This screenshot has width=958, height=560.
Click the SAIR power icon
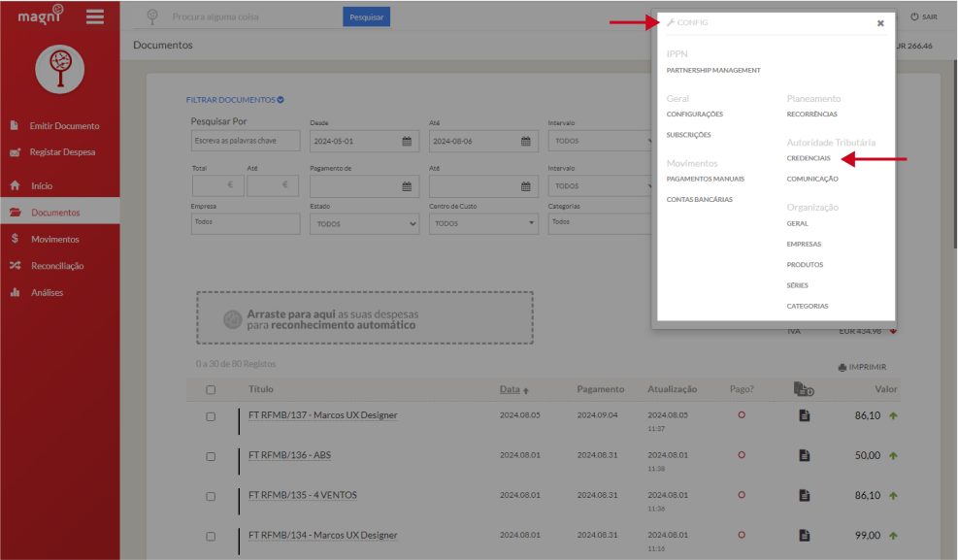(914, 16)
